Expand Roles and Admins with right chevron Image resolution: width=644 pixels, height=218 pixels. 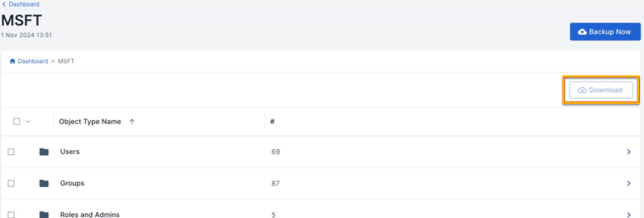click(629, 214)
